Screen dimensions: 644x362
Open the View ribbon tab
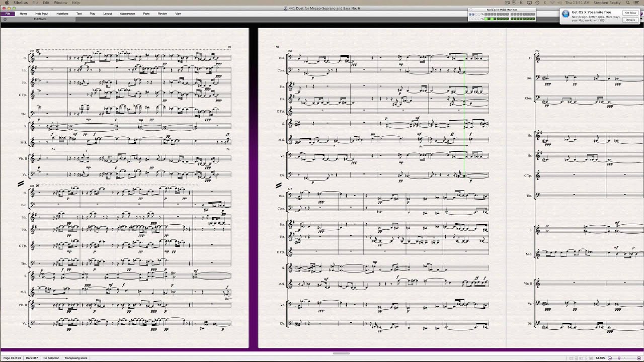(178, 14)
